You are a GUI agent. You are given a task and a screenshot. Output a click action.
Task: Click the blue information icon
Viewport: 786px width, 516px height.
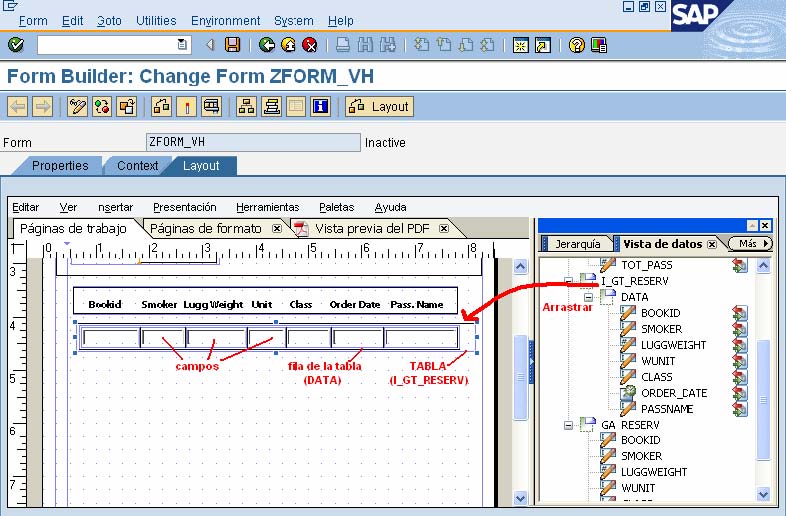[x=320, y=106]
